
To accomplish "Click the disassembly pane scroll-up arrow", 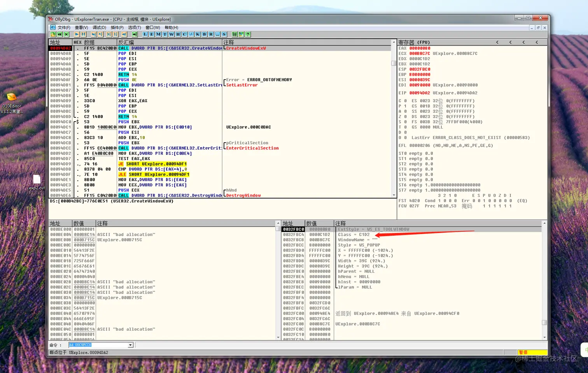I will tap(394, 42).
